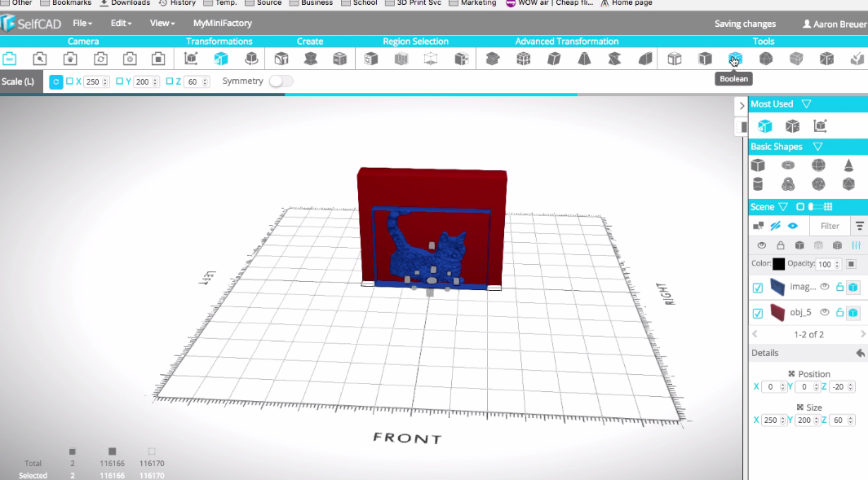Open the Aaron Breuer account menu
868x480 pixels.
point(835,24)
